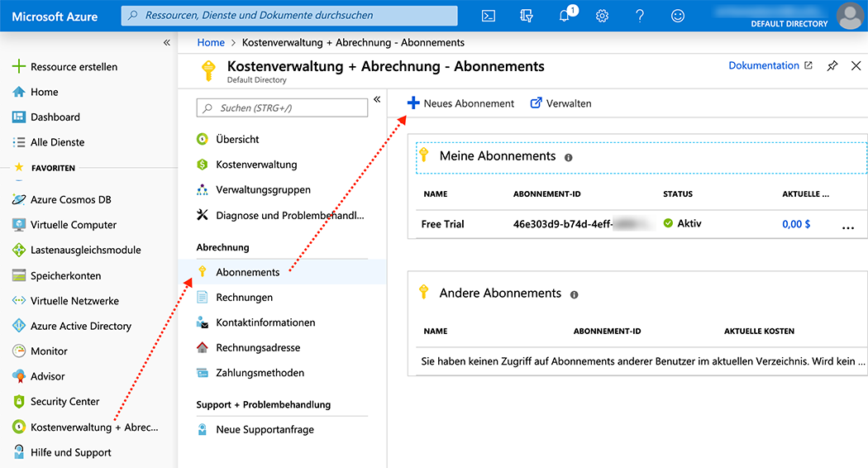Viewport: 868px width, 468px height.
Task: Open the Free Trial subscription
Action: coord(442,224)
